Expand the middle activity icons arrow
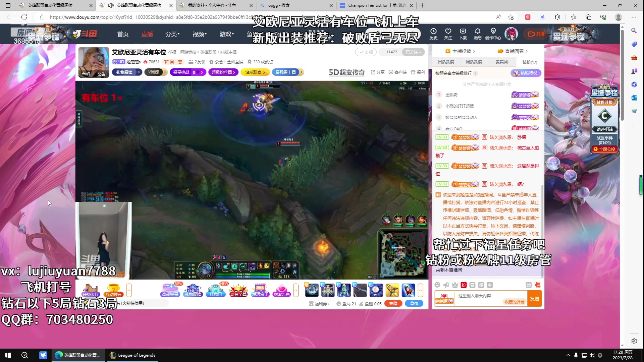 pos(296,290)
